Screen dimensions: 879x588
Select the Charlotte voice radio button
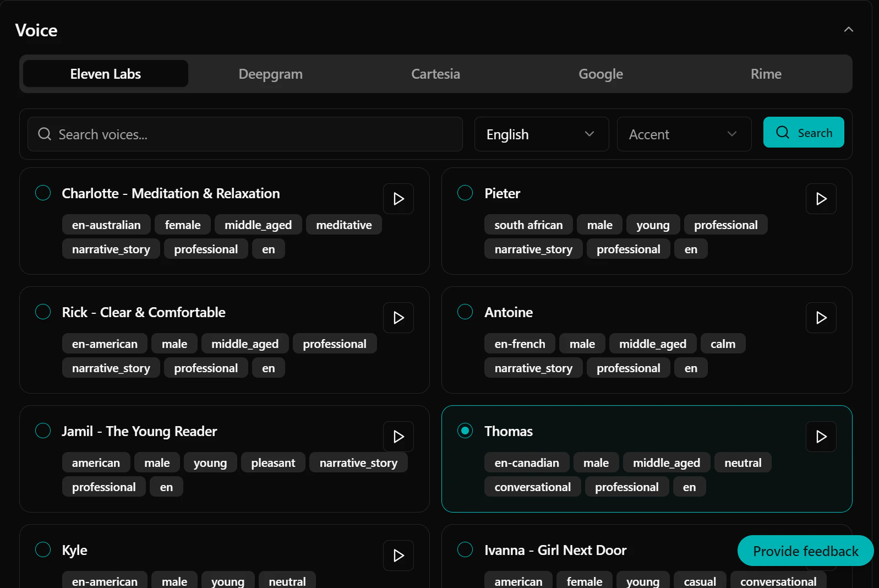pyautogui.click(x=43, y=193)
